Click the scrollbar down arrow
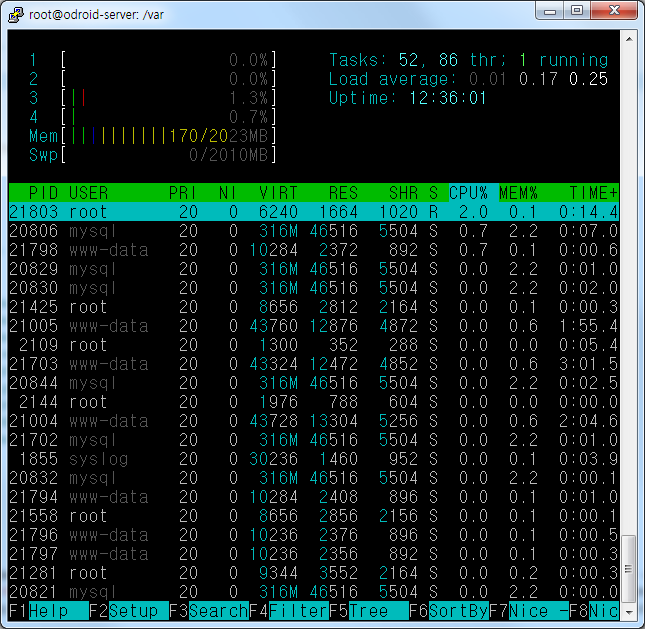645x629 pixels. 628,610
